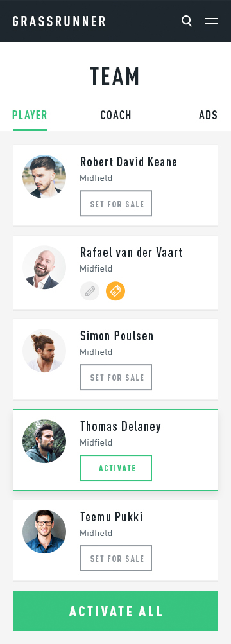
Task: Click the GRASSRUNNER logo
Action: click(x=59, y=21)
